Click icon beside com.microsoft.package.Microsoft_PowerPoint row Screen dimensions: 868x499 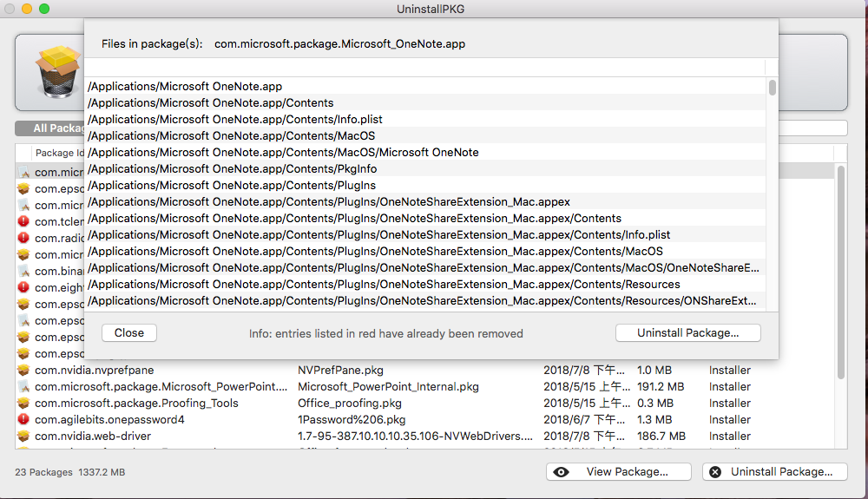(x=23, y=386)
